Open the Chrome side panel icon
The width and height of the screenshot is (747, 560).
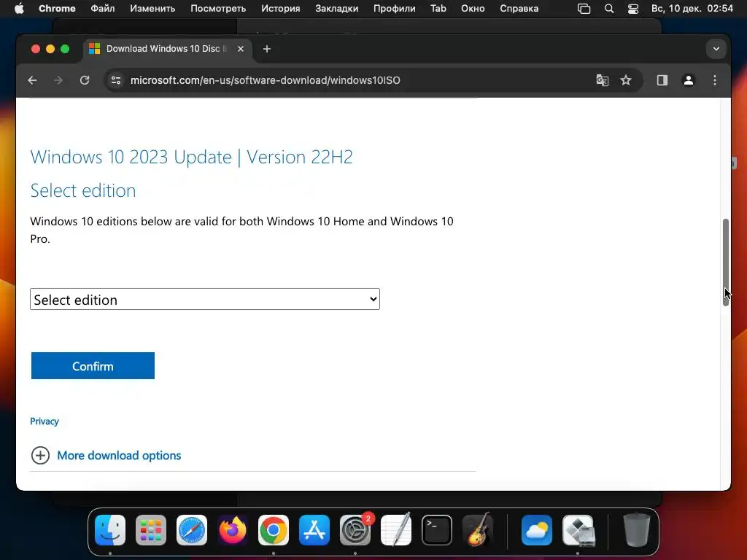(x=662, y=80)
